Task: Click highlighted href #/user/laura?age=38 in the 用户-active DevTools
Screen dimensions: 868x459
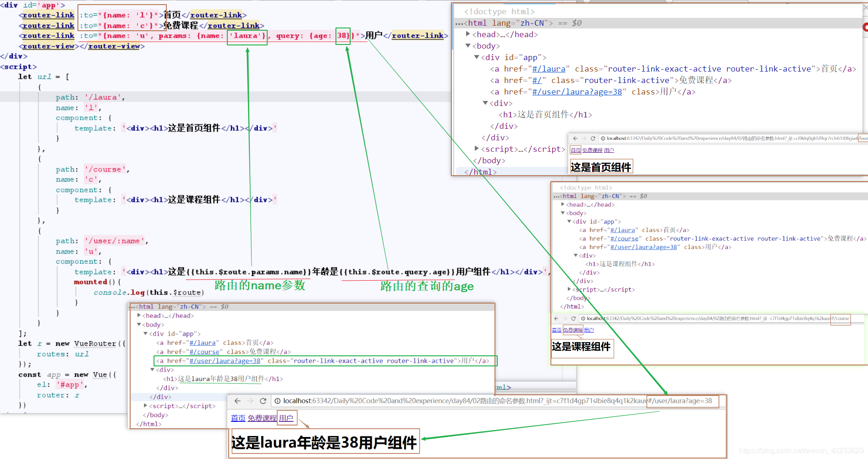Action: [225, 361]
